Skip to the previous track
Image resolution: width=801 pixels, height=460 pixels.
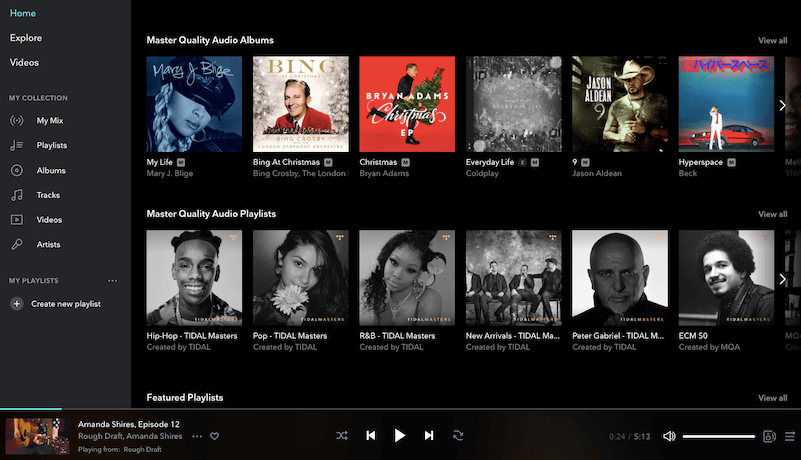tap(371, 435)
